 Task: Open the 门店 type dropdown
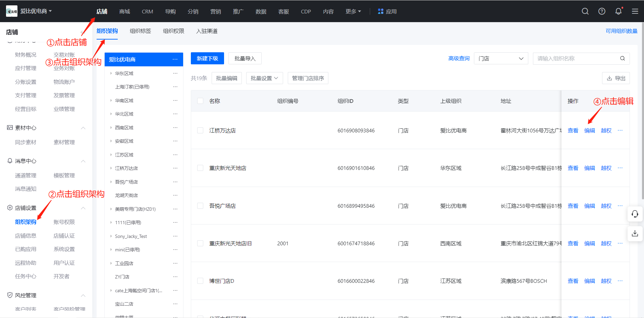click(501, 58)
